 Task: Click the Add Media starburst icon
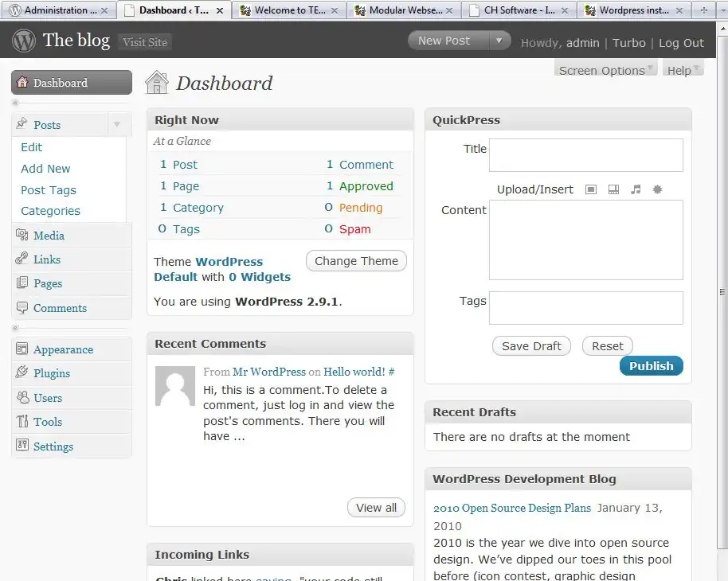pos(657,189)
